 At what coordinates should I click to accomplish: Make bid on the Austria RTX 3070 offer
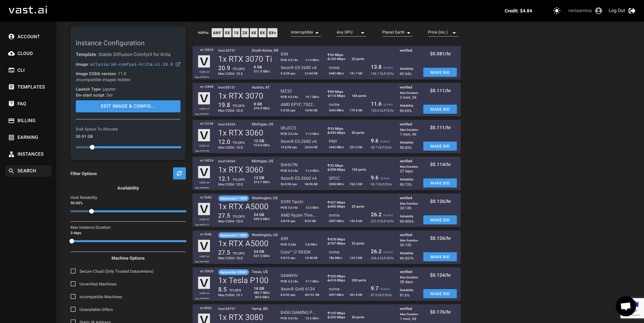point(440,109)
